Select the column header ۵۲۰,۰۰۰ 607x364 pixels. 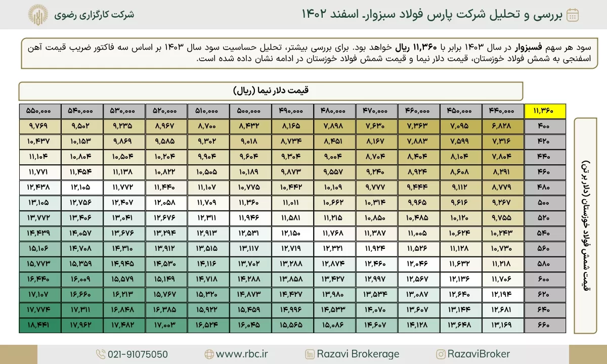click(x=166, y=111)
